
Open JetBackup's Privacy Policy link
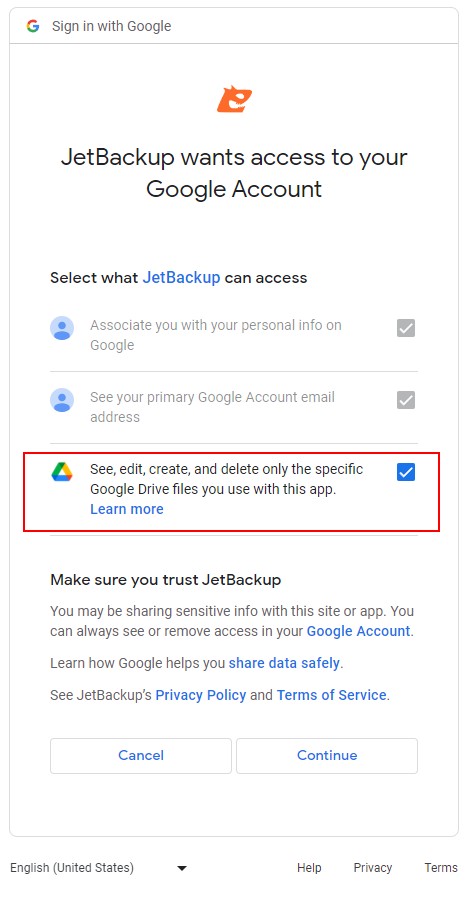[201, 695]
